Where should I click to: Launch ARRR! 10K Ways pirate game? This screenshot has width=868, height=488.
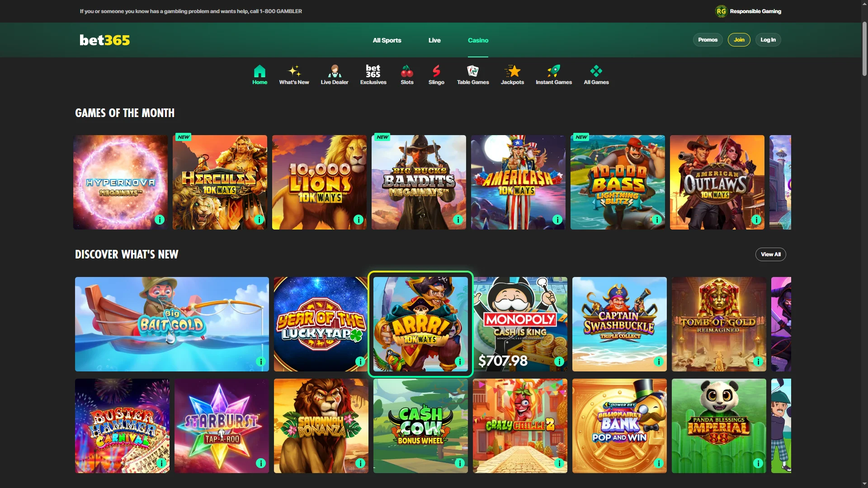[420, 324]
